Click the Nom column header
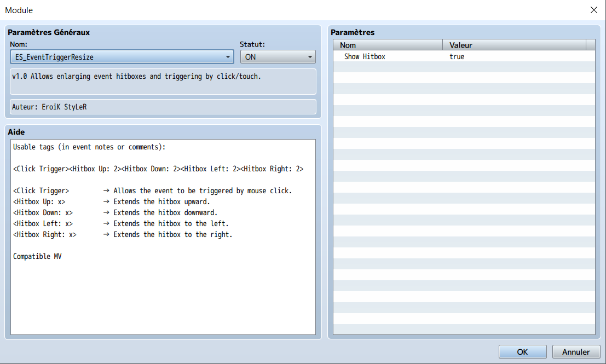Viewport: 606px width, 364px height. (x=388, y=45)
